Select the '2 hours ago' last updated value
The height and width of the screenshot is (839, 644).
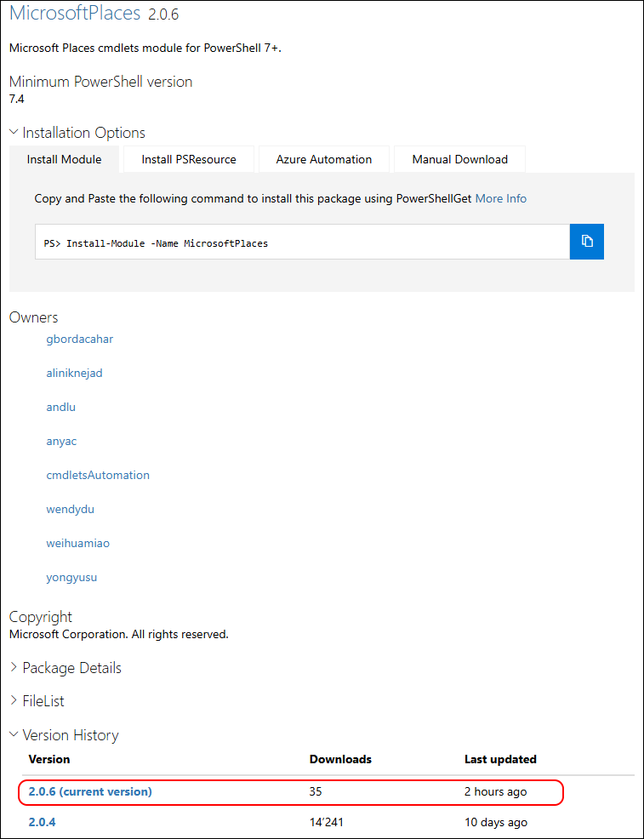coord(496,791)
